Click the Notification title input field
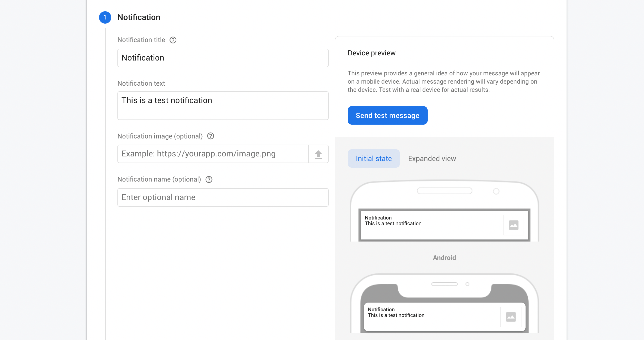The image size is (644, 340). click(223, 58)
